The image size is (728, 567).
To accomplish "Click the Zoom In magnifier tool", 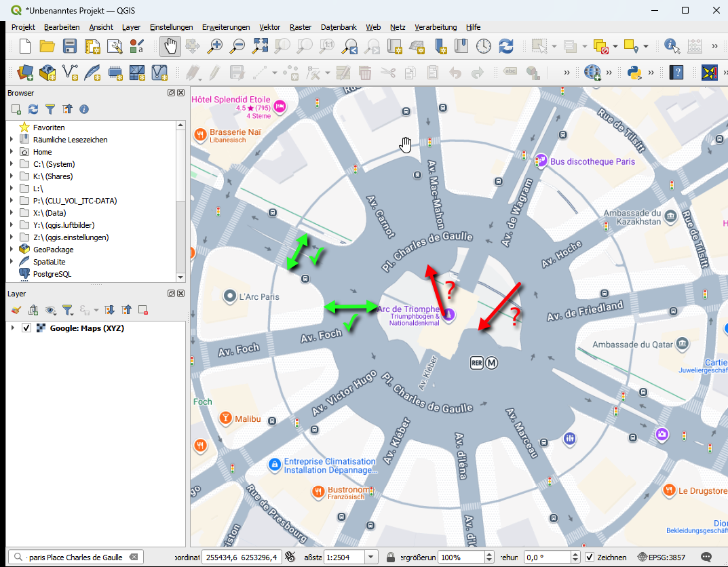I will pos(215,46).
